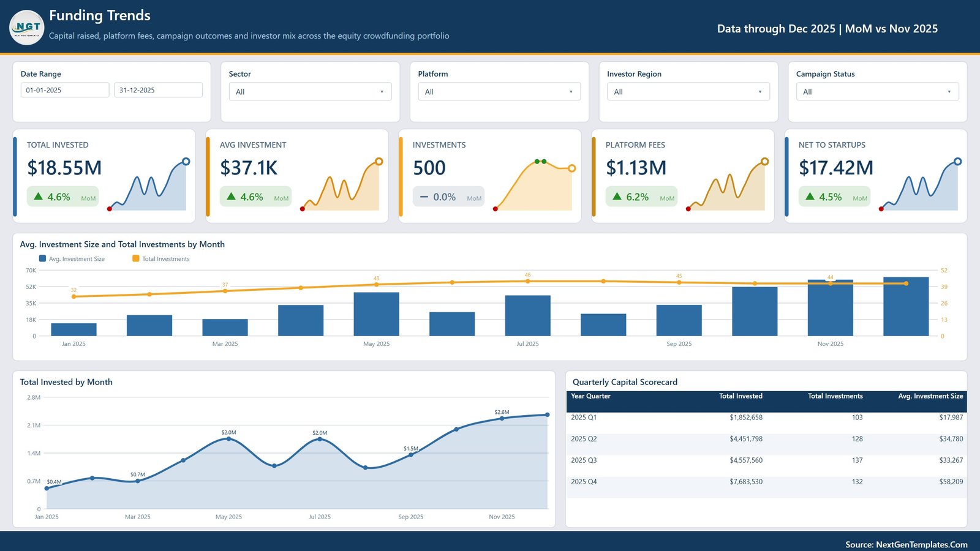Click the 46 label point on orange line
This screenshot has height=551, width=980.
[527, 281]
